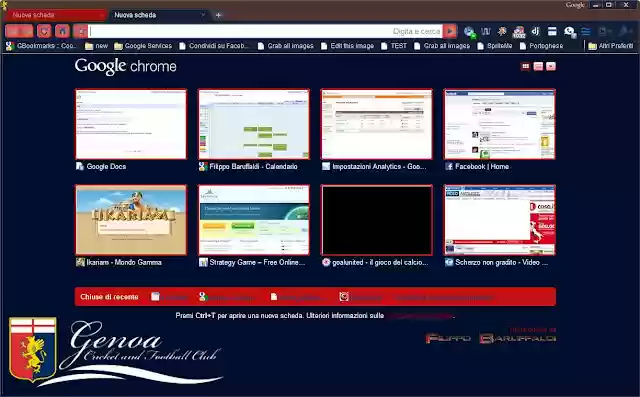Expand the Altri Preferiti bookmarks folder
Viewport: 640px width, 397px height.
point(611,46)
